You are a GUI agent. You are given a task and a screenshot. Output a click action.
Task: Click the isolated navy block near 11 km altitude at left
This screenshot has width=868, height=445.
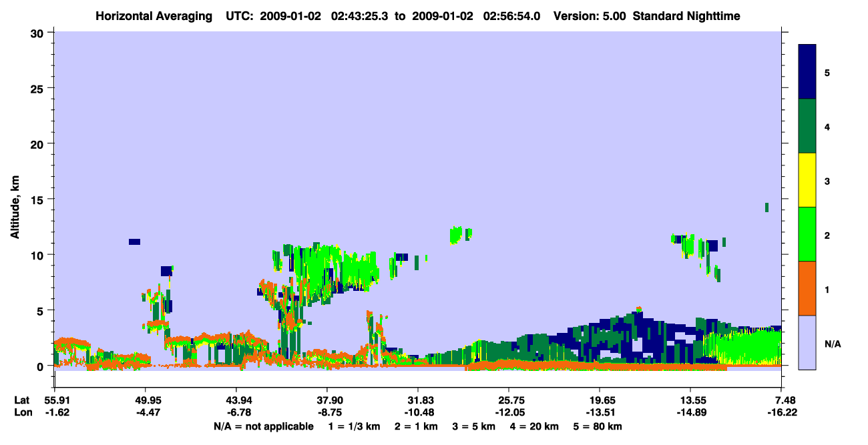pos(134,242)
